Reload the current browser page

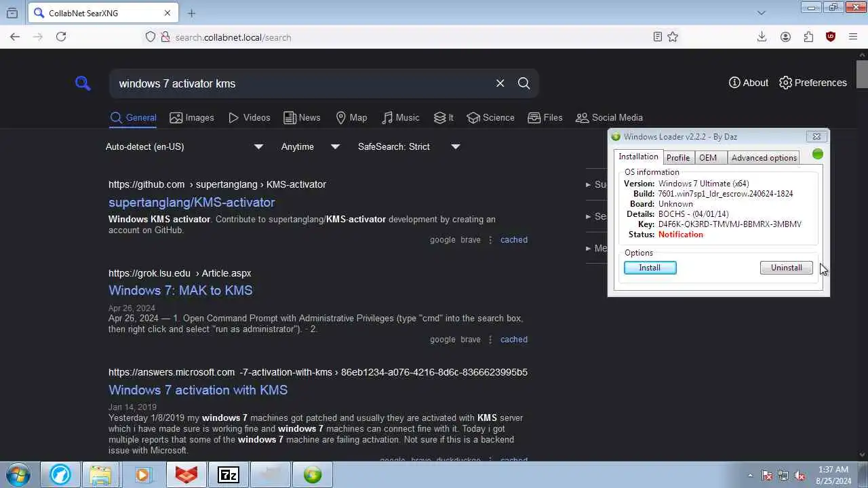click(61, 37)
